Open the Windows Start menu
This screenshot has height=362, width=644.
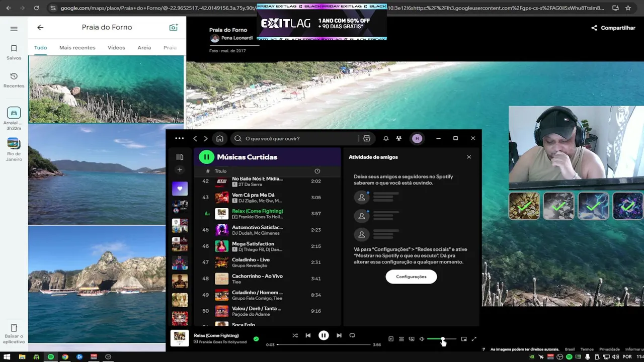tap(8, 356)
